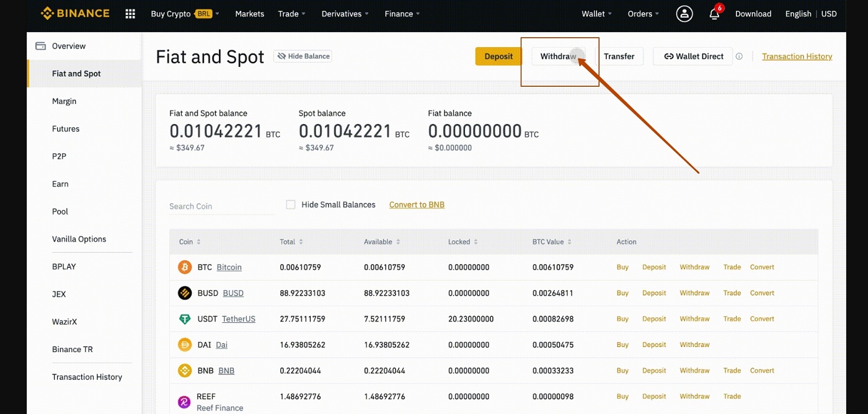The width and height of the screenshot is (868, 414).
Task: Click Deposit in the USDT row
Action: pyautogui.click(x=654, y=319)
